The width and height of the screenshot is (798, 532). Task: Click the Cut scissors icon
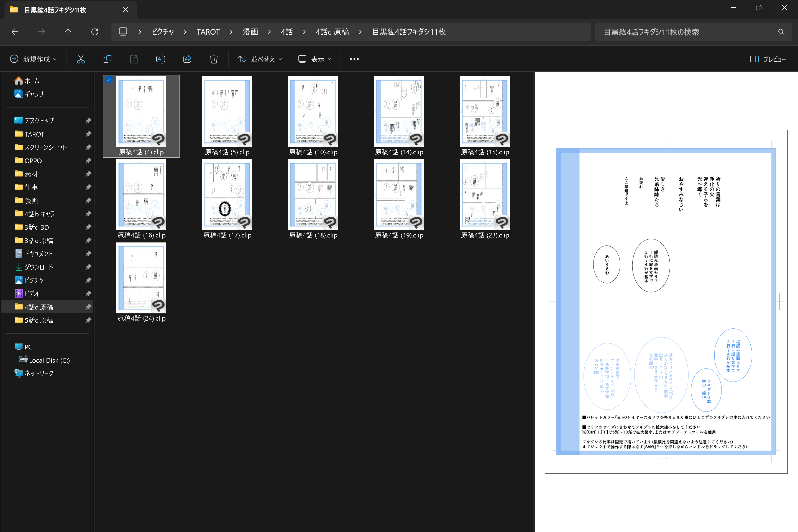point(81,59)
